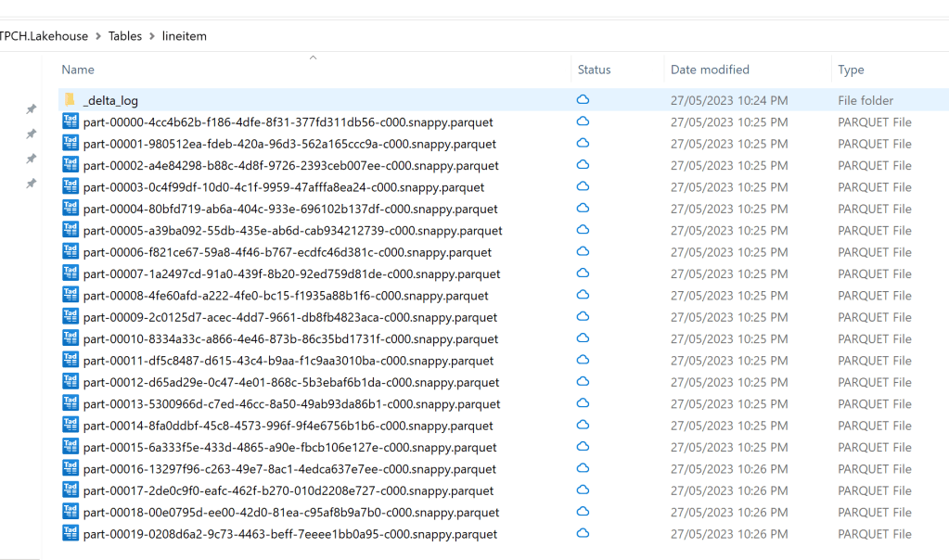Click cloud status icon for part-00003 file
This screenshot has height=560, width=949.
point(584,186)
